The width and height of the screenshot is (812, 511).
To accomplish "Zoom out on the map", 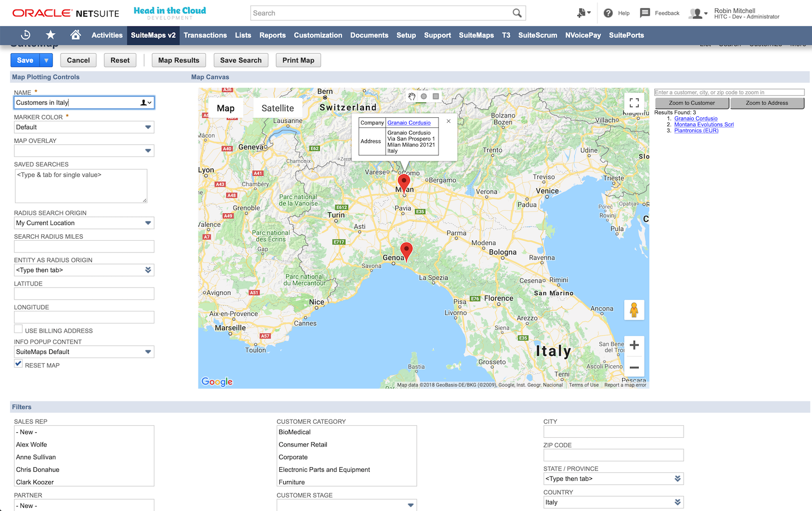I will tap(634, 367).
